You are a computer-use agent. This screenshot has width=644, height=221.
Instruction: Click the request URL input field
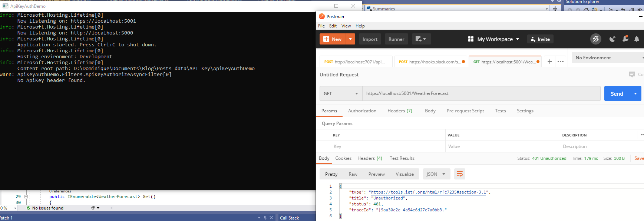[x=481, y=93]
